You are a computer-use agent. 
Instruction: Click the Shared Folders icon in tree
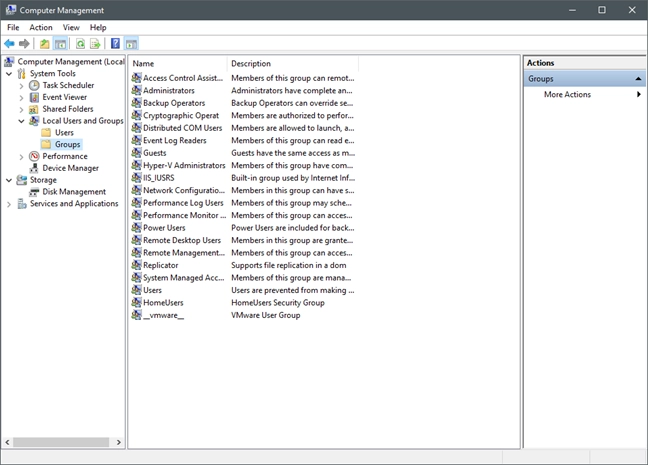(x=34, y=109)
